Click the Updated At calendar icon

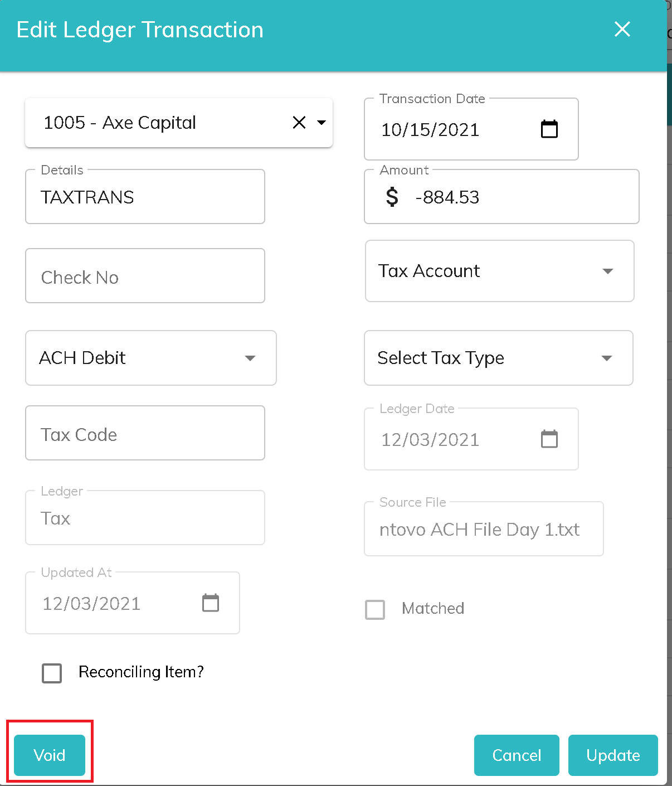(x=210, y=603)
